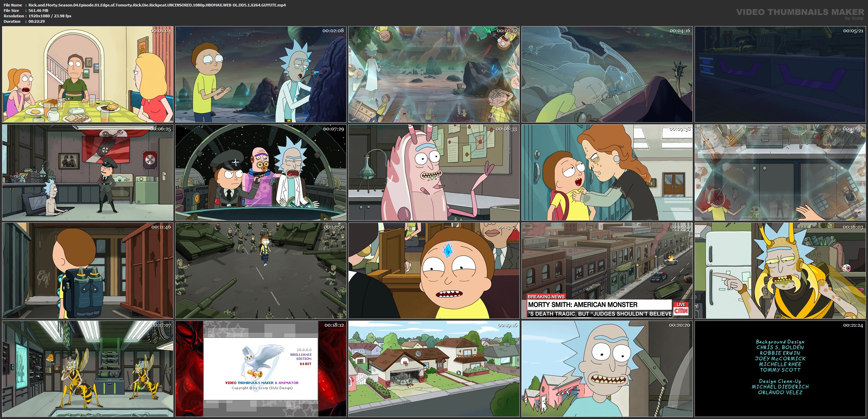Viewport: 868px width, 419px height.
Task: Click the Background Design credits heading
Action: [780, 342]
